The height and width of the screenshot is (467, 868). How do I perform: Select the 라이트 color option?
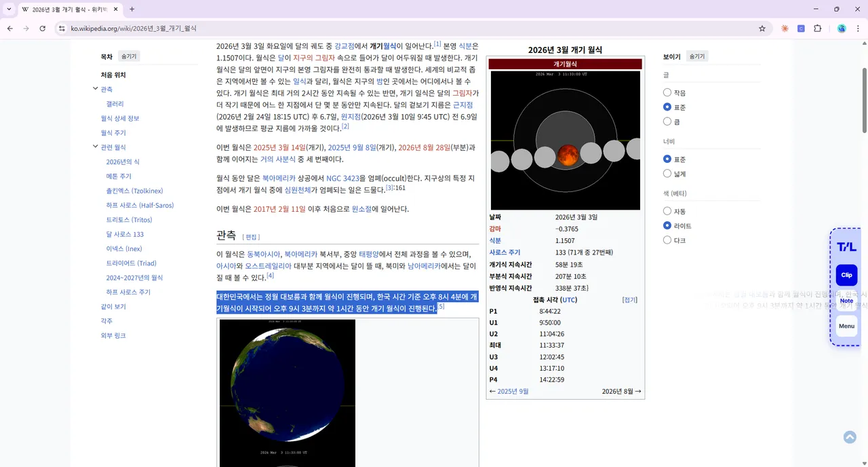(667, 225)
